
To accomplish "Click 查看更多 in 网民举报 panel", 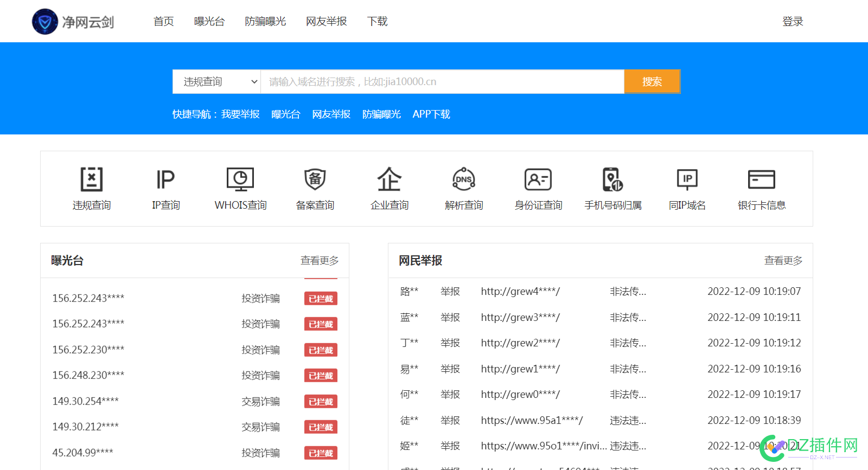I will pos(783,261).
